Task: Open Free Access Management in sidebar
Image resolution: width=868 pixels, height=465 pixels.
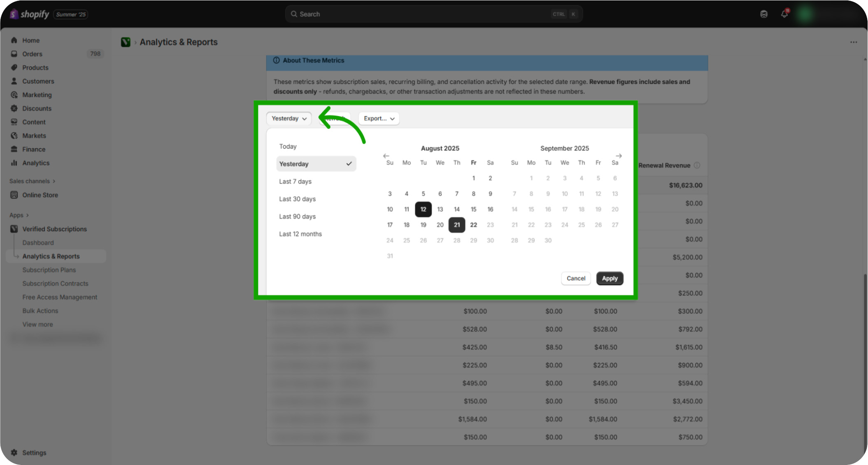Action: click(x=60, y=297)
